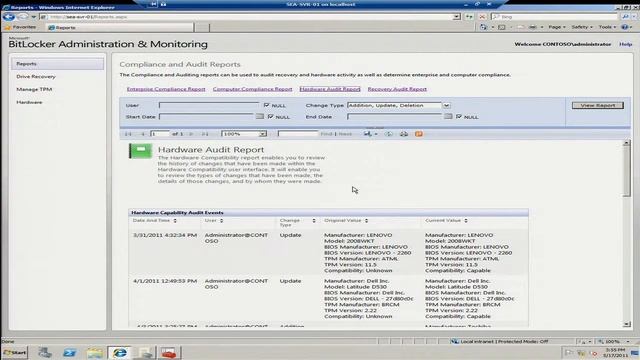This screenshot has width=640, height=360.
Task: Sort by Original Value column
Action: click(x=367, y=221)
